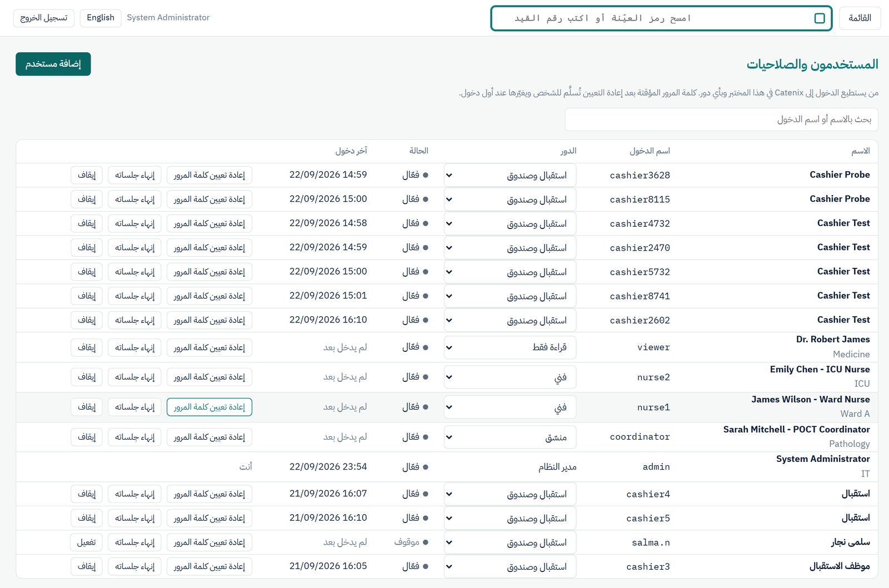889x588 pixels.
Task: Click the الاسم column header
Action: point(861,151)
